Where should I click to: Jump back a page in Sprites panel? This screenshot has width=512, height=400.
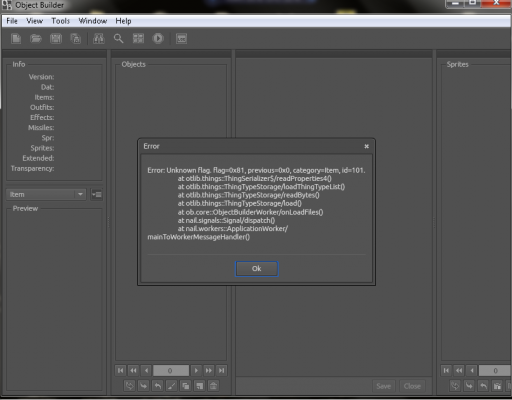coord(459,370)
